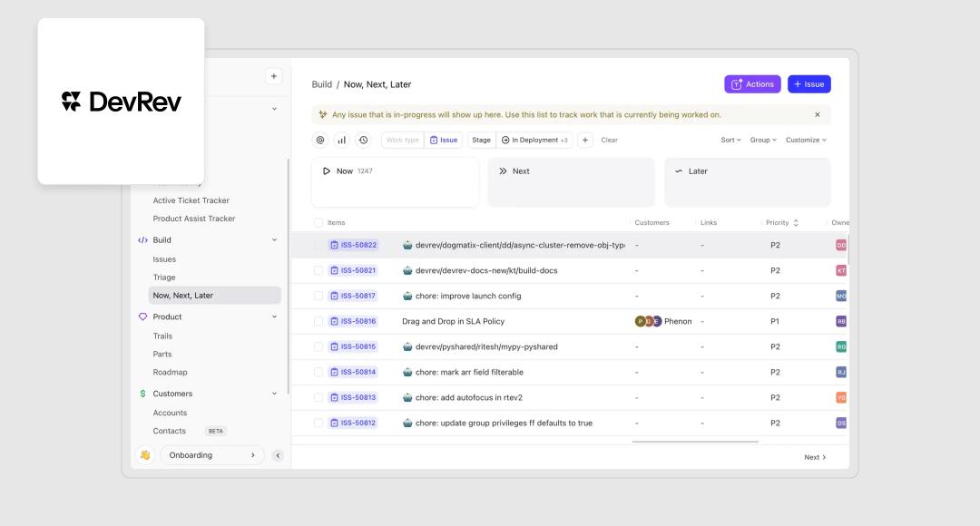Image resolution: width=980 pixels, height=526 pixels.
Task: Click the Trails sidebar item
Action: 162,336
